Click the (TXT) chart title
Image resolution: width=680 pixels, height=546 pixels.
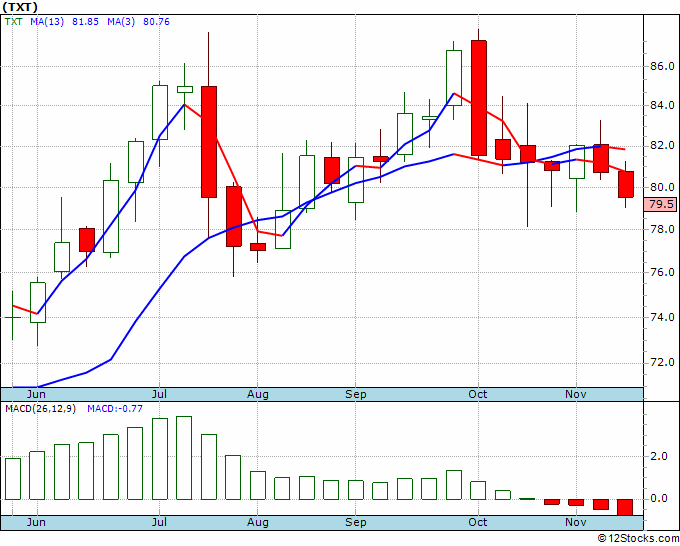point(20,7)
